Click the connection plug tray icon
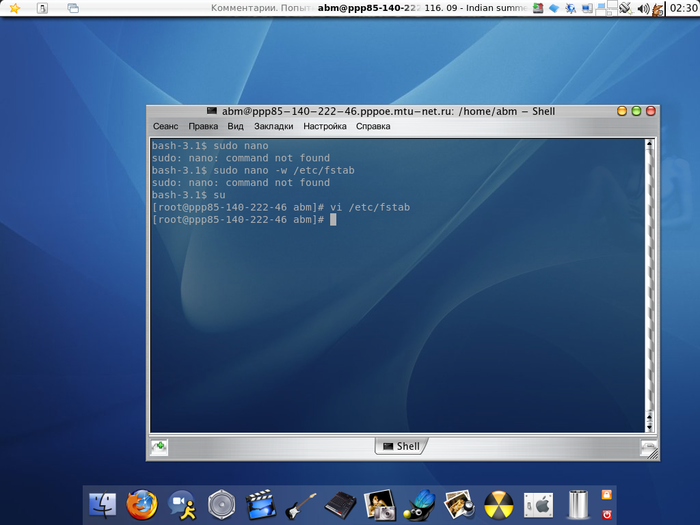The width and height of the screenshot is (700, 525). (x=626, y=8)
